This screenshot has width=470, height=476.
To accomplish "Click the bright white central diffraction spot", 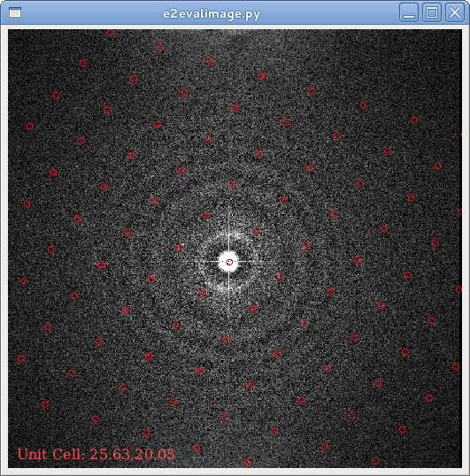I will (x=229, y=262).
